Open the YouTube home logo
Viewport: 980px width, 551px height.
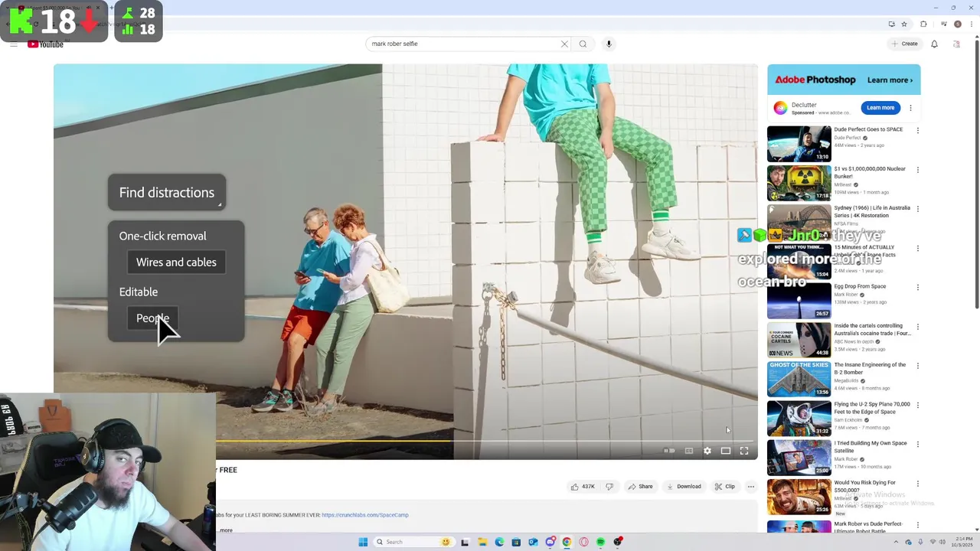tap(45, 44)
